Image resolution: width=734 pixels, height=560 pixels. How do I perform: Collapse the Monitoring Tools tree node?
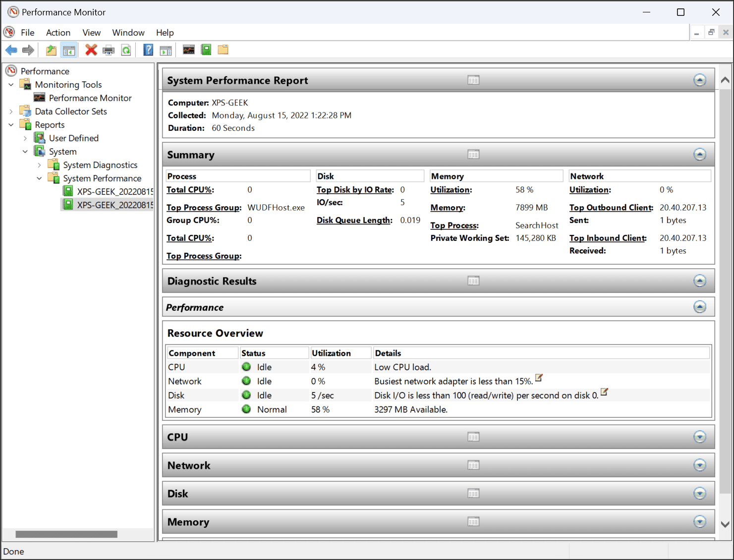[x=11, y=85]
